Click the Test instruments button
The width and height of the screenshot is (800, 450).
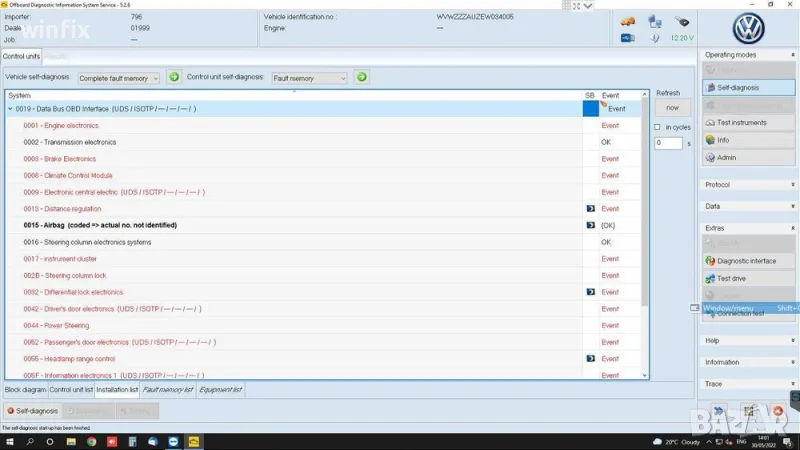746,122
